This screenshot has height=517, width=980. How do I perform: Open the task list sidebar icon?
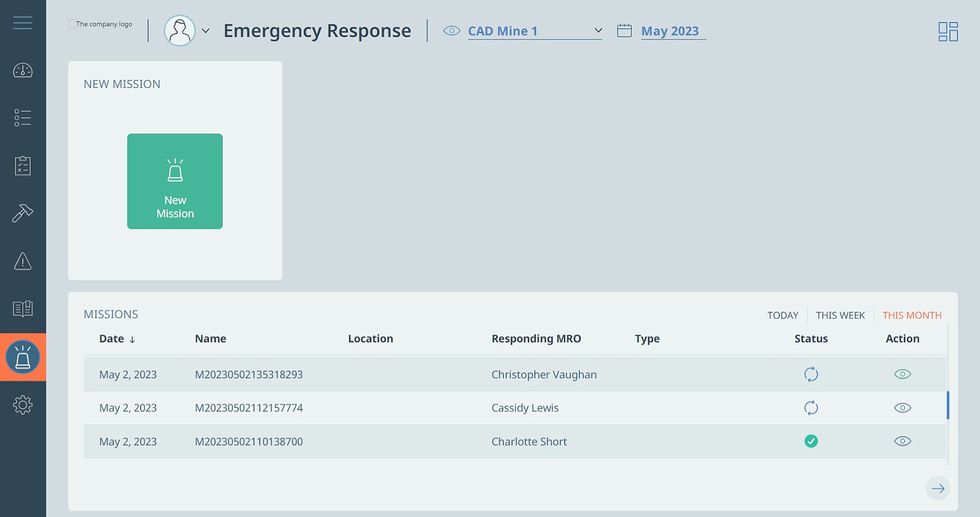[x=23, y=118]
